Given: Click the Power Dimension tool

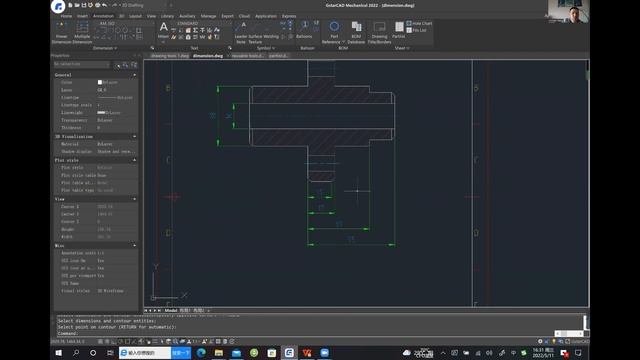Looking at the screenshot, I should [61, 33].
